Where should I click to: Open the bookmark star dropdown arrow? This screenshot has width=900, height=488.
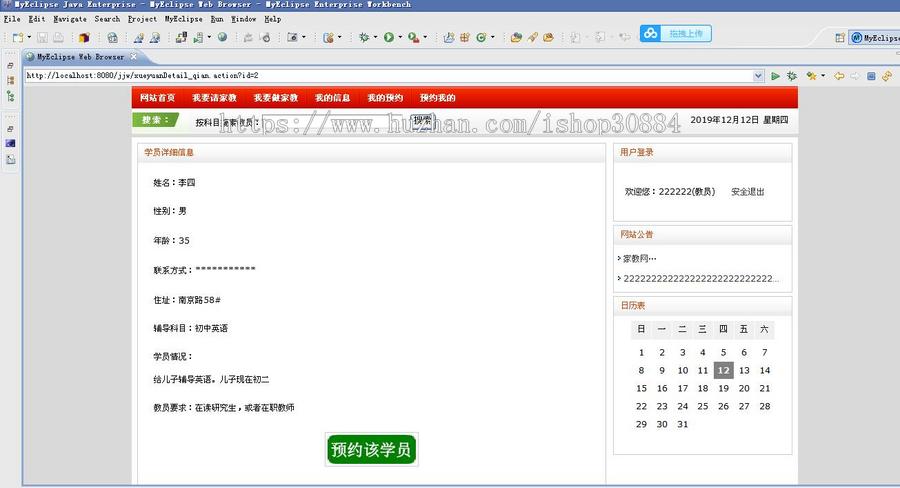point(823,76)
